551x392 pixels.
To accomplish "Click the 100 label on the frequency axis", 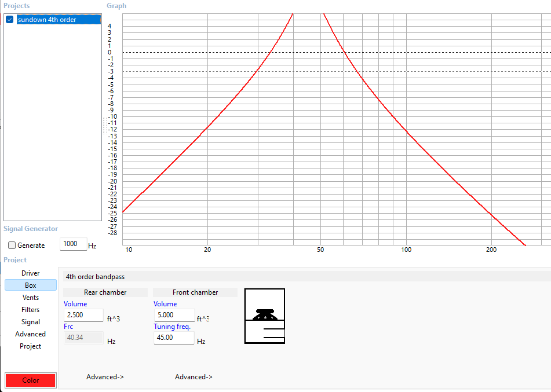I will [x=406, y=250].
